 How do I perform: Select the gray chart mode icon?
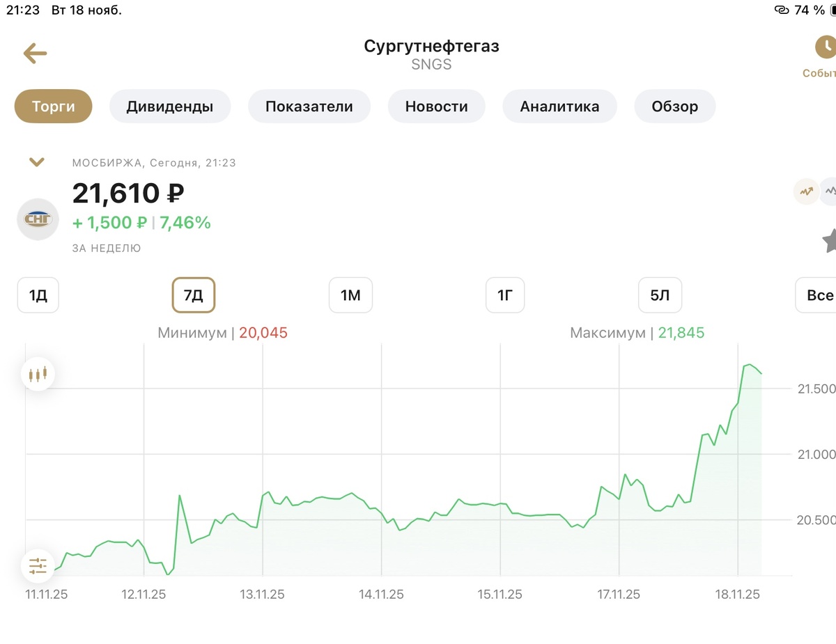point(829,191)
